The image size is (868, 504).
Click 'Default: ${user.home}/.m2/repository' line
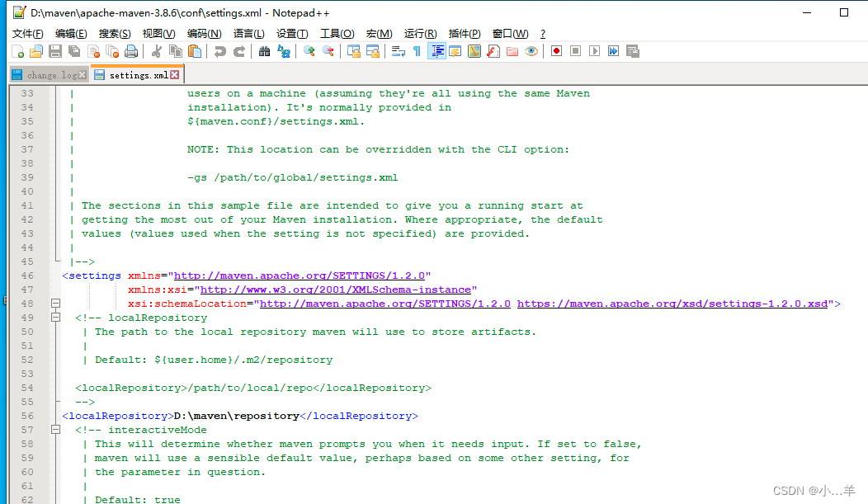(214, 360)
